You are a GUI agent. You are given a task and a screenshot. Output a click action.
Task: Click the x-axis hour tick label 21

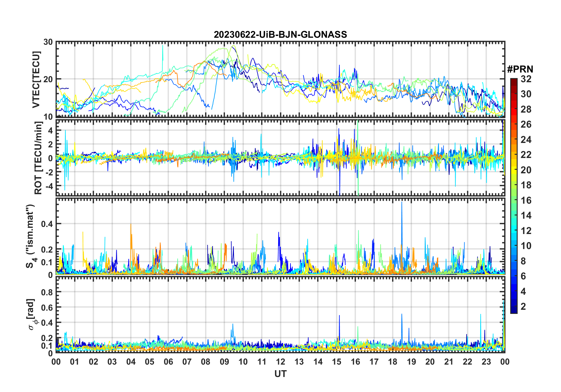pyautogui.click(x=449, y=362)
